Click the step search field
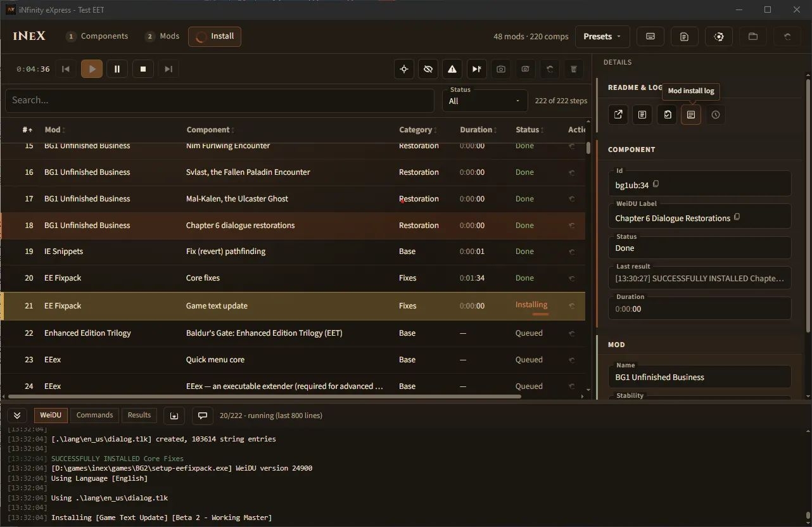812x527 pixels. [220, 100]
